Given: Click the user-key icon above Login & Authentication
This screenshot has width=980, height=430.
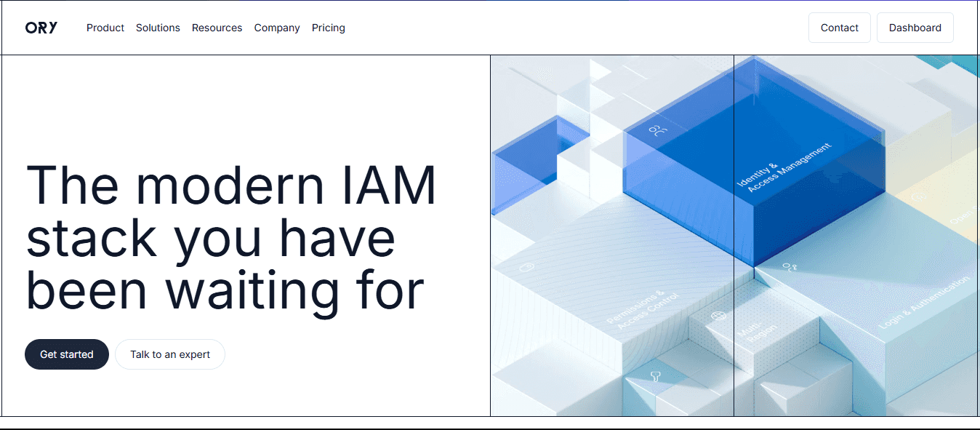Looking at the screenshot, I should (790, 268).
